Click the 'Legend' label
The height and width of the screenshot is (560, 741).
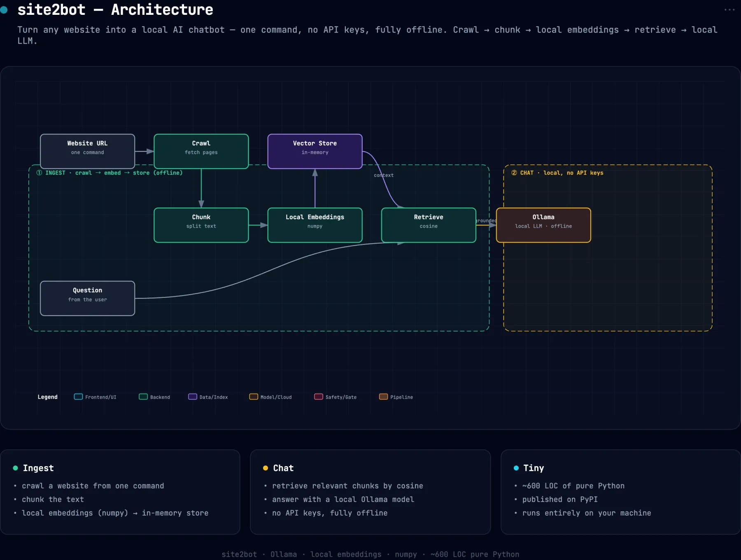point(48,397)
